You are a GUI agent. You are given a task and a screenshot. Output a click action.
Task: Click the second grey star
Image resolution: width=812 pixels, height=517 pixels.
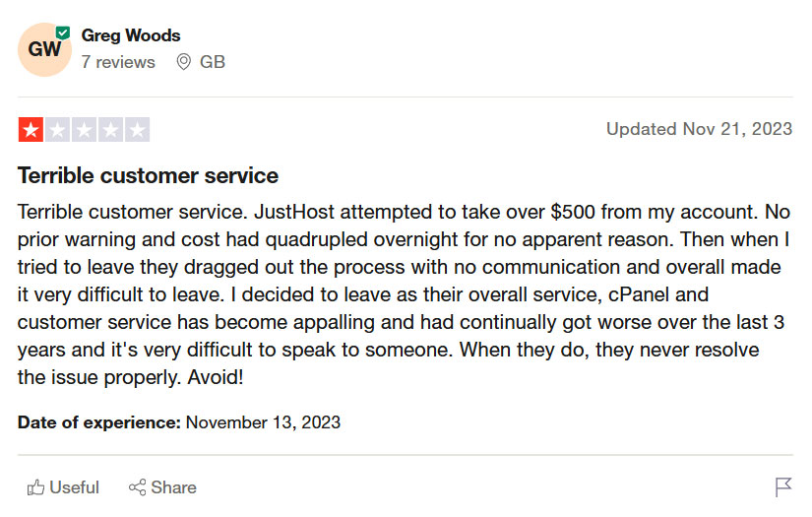[x=57, y=130]
